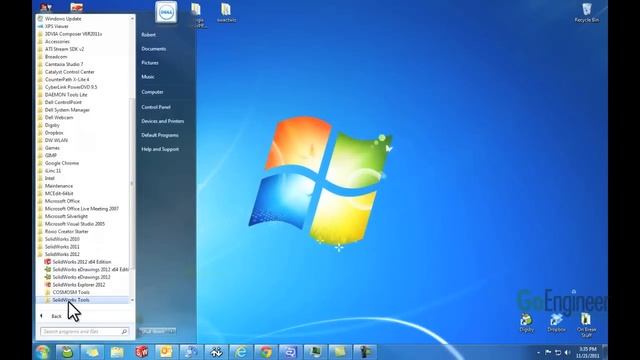The image size is (640, 360).
Task: Open the Digsby desktop shortcut
Action: pos(527,323)
